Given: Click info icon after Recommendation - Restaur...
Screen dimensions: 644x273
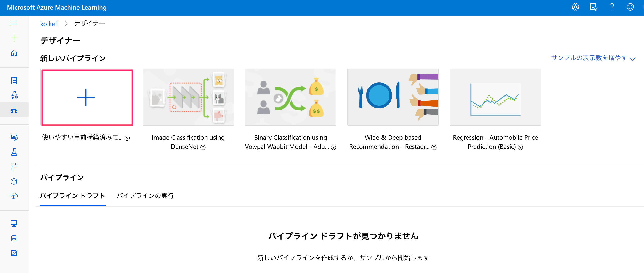Looking at the screenshot, I should click(x=434, y=147).
